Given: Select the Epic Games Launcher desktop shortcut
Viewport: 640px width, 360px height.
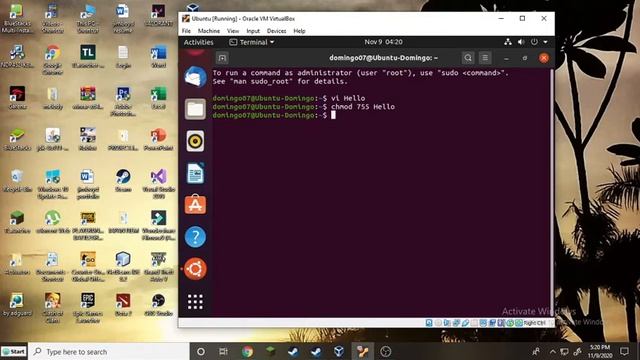Looking at the screenshot, I should pyautogui.click(x=87, y=308).
